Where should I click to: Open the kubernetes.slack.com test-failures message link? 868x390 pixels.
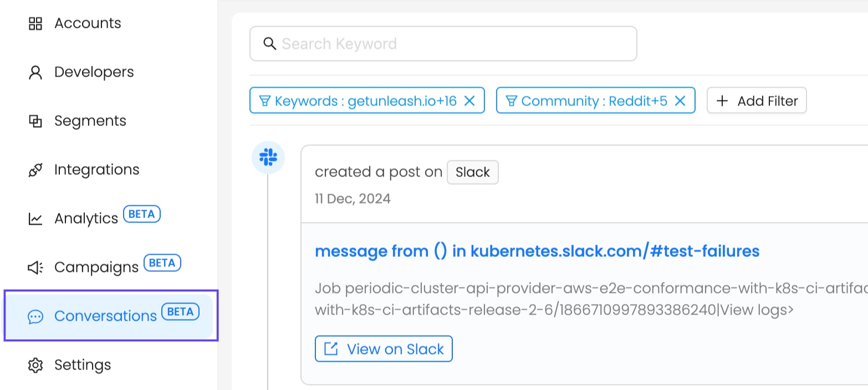tap(537, 251)
